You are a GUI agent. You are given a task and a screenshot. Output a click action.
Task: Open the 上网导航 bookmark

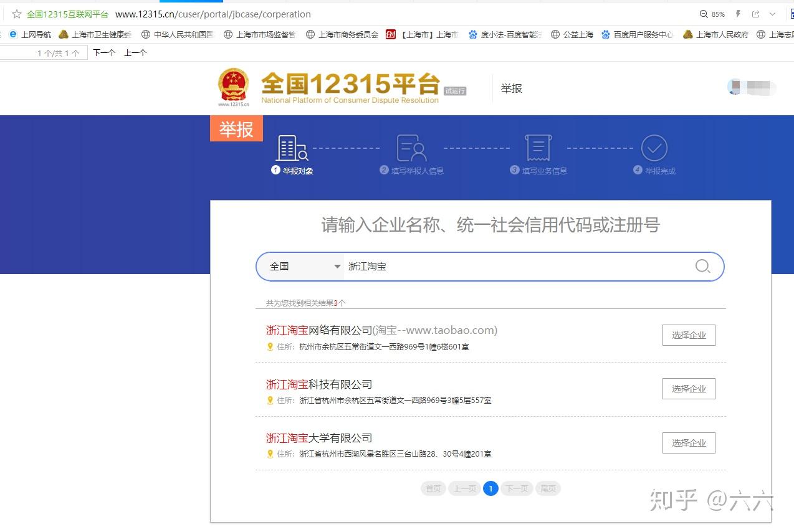click(x=31, y=34)
